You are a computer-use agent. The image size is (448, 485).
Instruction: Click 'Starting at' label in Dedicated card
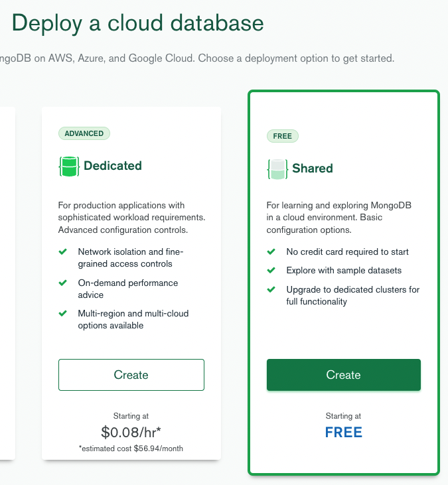coord(131,416)
